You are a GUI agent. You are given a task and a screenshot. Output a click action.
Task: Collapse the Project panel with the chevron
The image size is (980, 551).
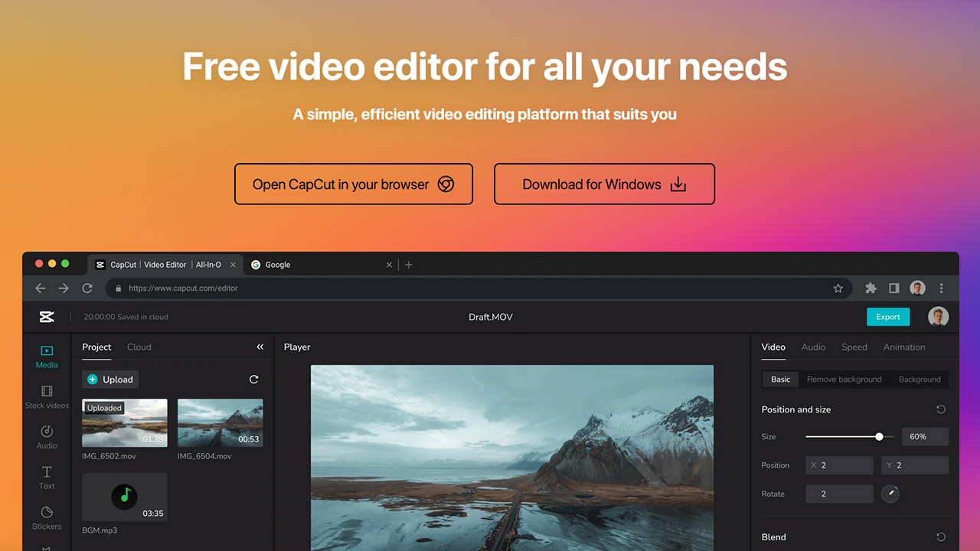pos(260,347)
